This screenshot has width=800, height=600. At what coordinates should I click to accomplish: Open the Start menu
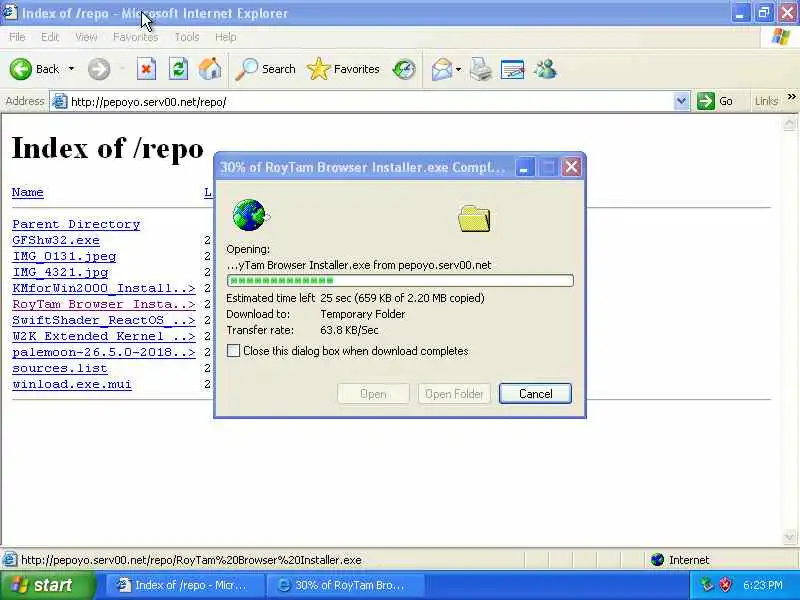click(x=48, y=585)
